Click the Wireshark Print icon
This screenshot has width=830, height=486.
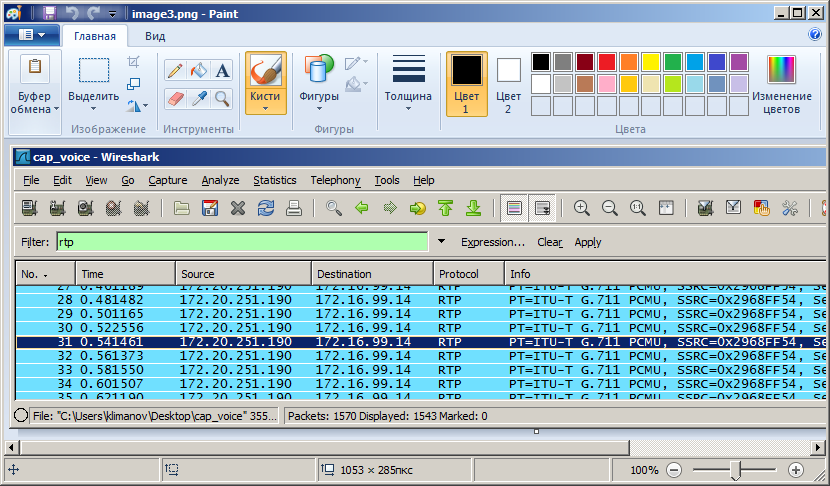coord(294,208)
